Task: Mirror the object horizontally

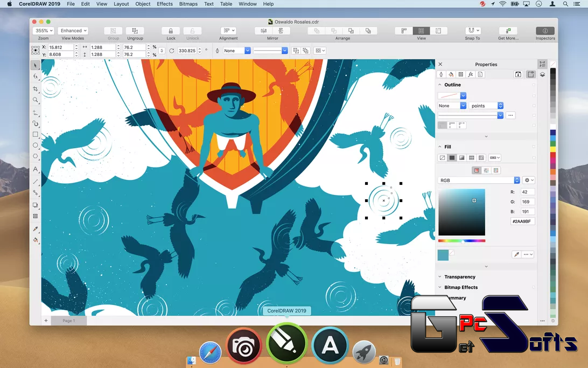Action: coord(264,31)
